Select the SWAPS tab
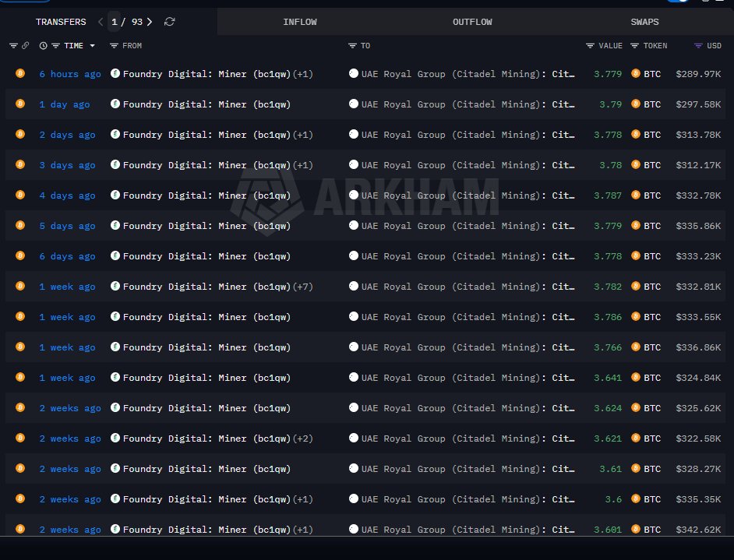The height and width of the screenshot is (560, 734). click(644, 22)
